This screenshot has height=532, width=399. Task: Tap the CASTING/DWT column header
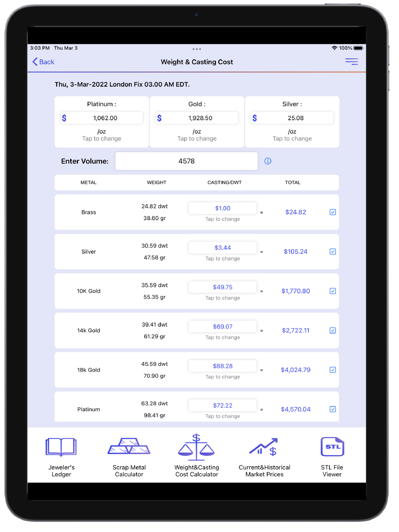pyautogui.click(x=224, y=183)
